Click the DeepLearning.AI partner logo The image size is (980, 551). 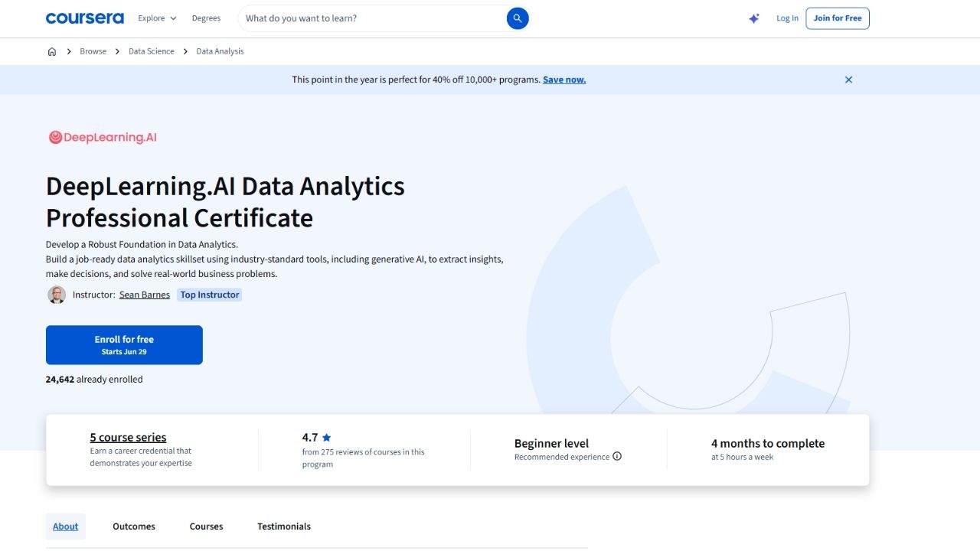(103, 138)
